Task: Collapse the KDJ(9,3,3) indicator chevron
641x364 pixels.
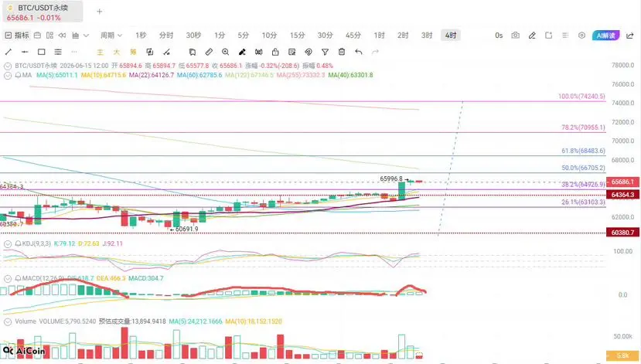Action: point(8,244)
